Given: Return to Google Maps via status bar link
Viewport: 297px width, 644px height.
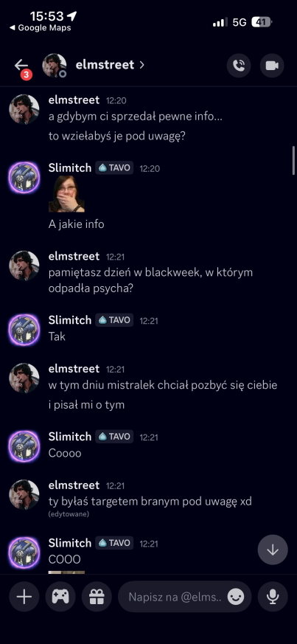Looking at the screenshot, I should (40, 28).
